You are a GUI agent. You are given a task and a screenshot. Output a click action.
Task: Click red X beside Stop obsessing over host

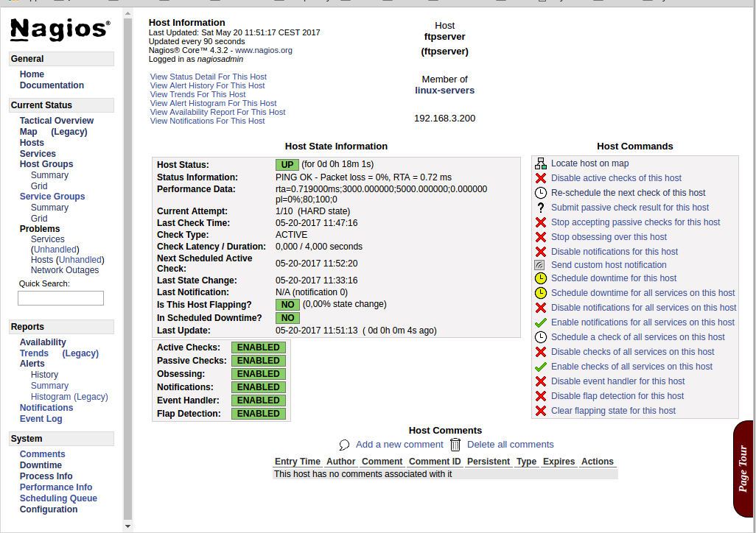541,237
